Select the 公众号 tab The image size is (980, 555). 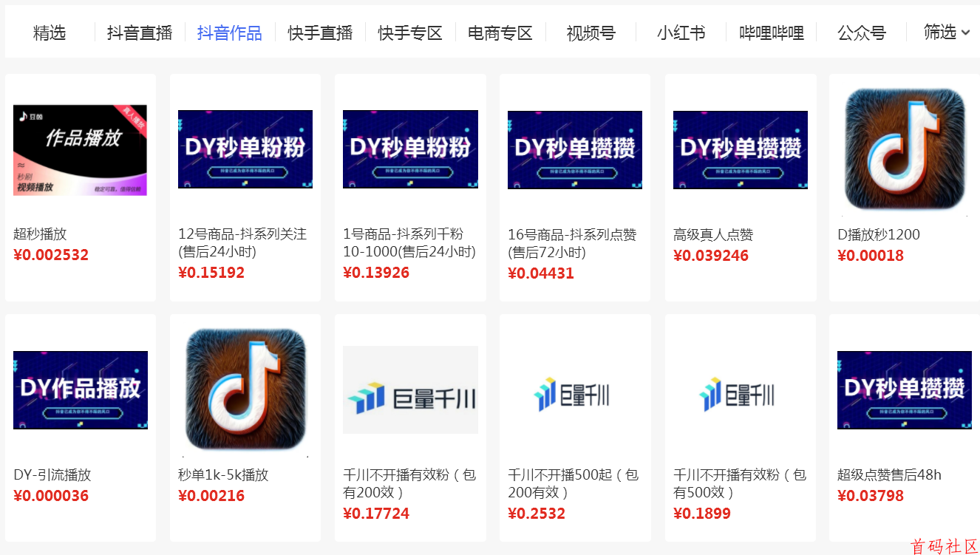pyautogui.click(x=861, y=33)
